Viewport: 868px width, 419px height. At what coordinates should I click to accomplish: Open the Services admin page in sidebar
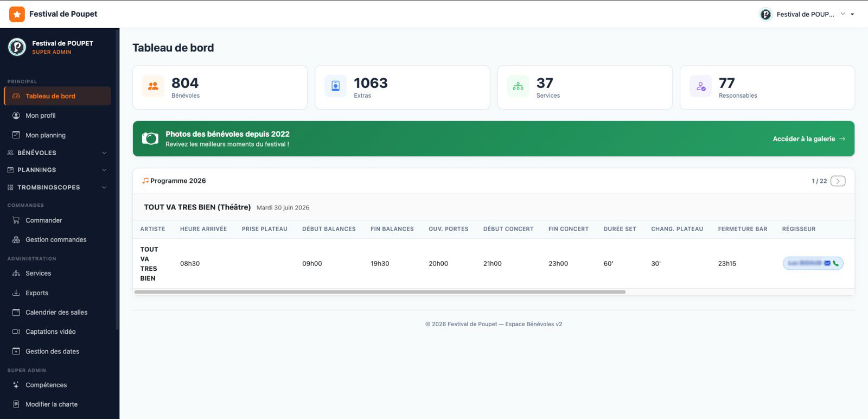pyautogui.click(x=58, y=274)
